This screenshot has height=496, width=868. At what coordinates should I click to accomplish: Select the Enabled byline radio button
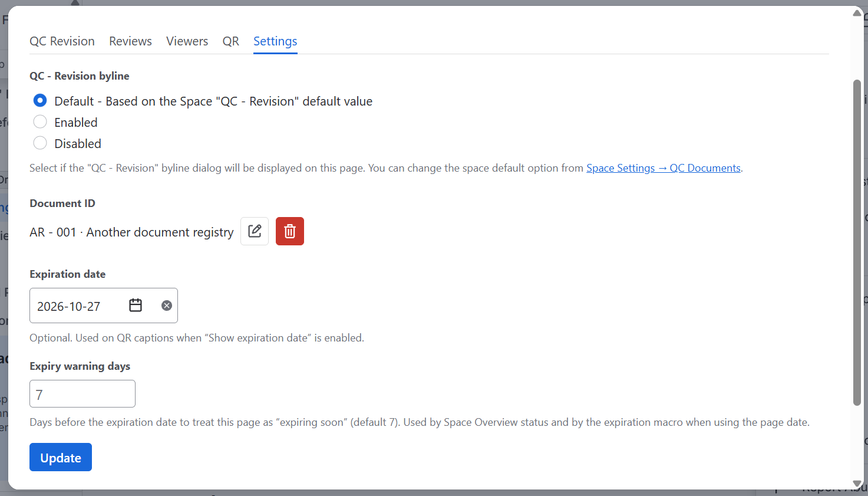click(x=40, y=121)
